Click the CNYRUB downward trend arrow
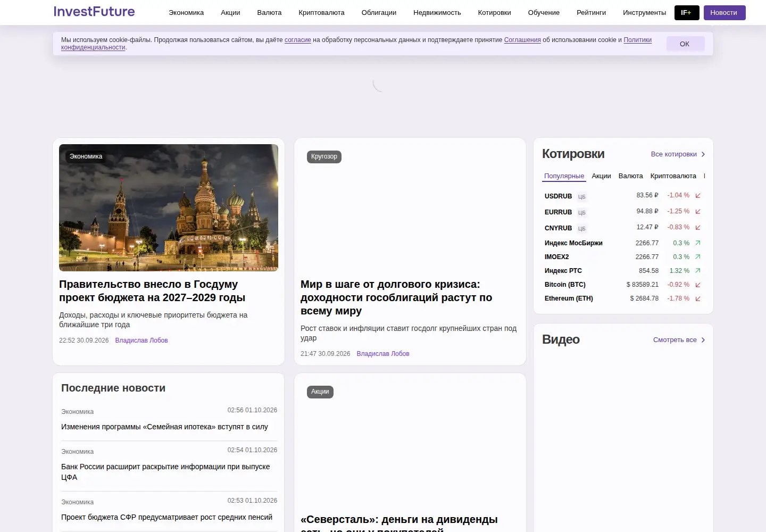766x532 pixels. pyautogui.click(x=698, y=228)
